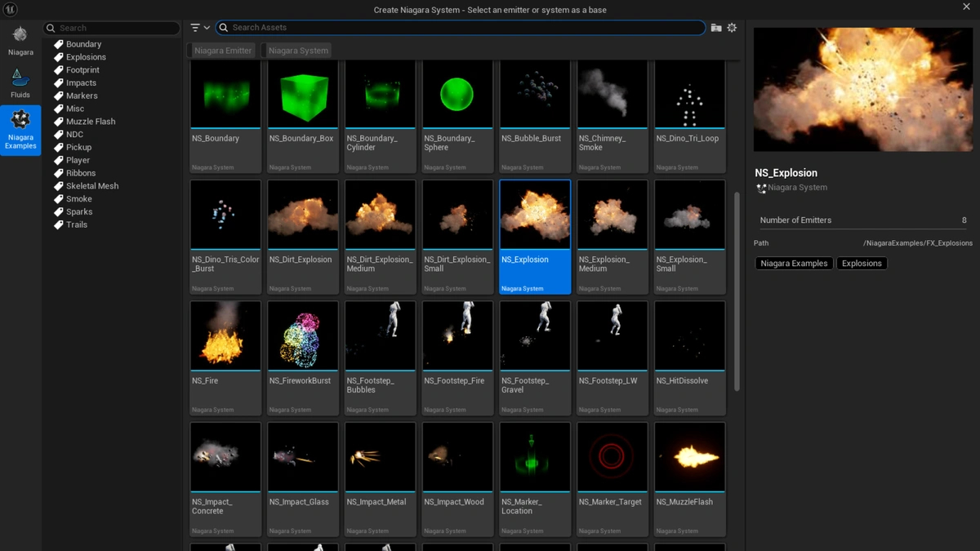Click the Unreal Engine logo icon

click(11, 10)
